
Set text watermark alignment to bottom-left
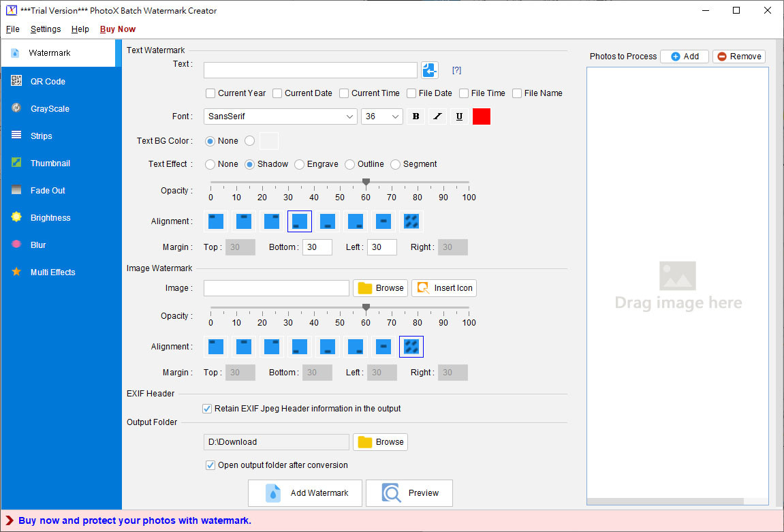300,221
